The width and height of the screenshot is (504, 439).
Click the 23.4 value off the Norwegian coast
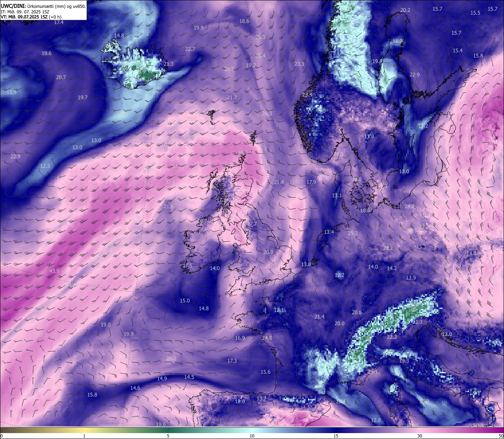point(307,95)
